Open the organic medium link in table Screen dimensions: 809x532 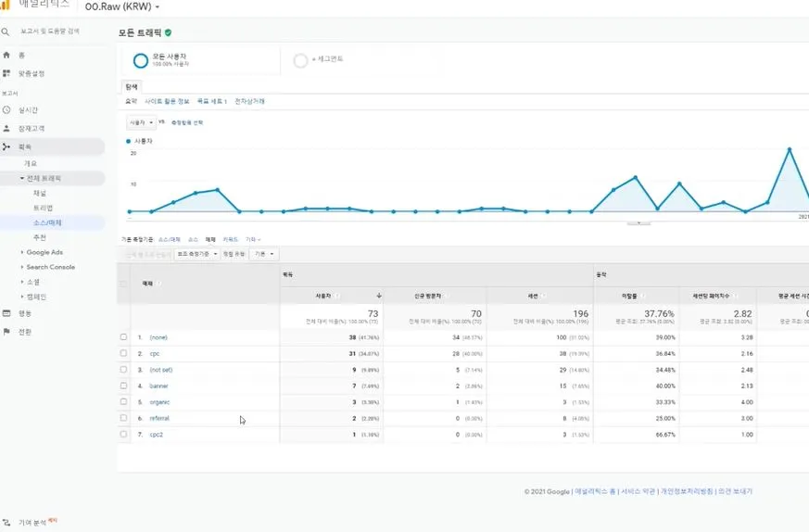(159, 402)
